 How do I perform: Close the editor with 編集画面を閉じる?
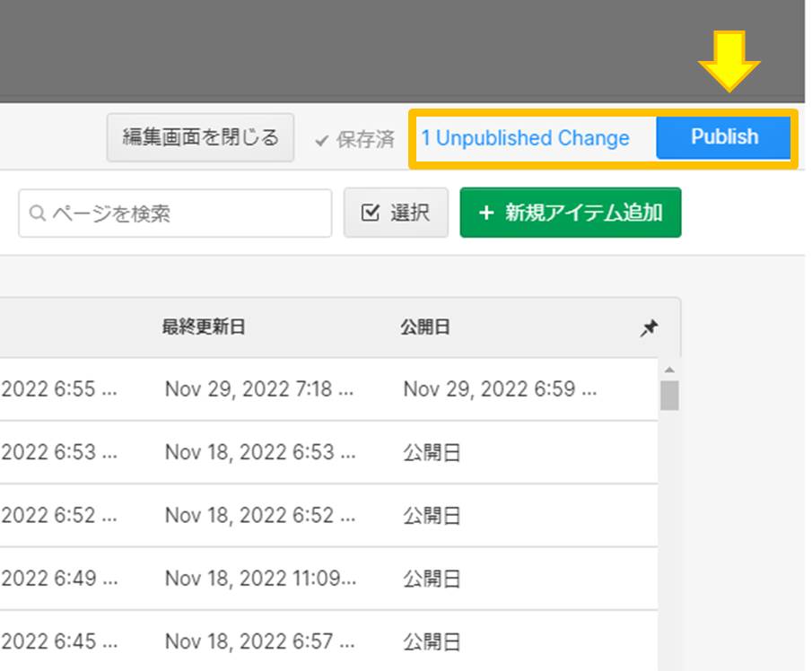tap(200, 138)
